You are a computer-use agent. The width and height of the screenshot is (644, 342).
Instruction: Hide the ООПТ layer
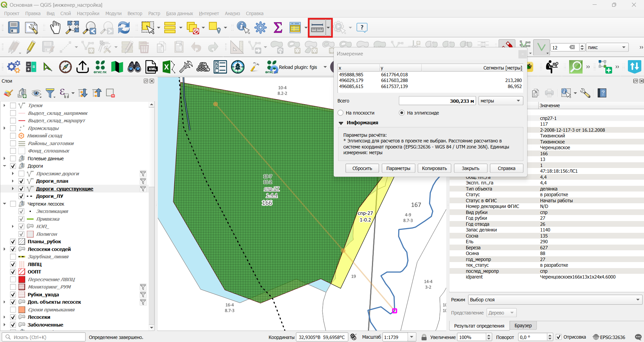click(x=13, y=272)
